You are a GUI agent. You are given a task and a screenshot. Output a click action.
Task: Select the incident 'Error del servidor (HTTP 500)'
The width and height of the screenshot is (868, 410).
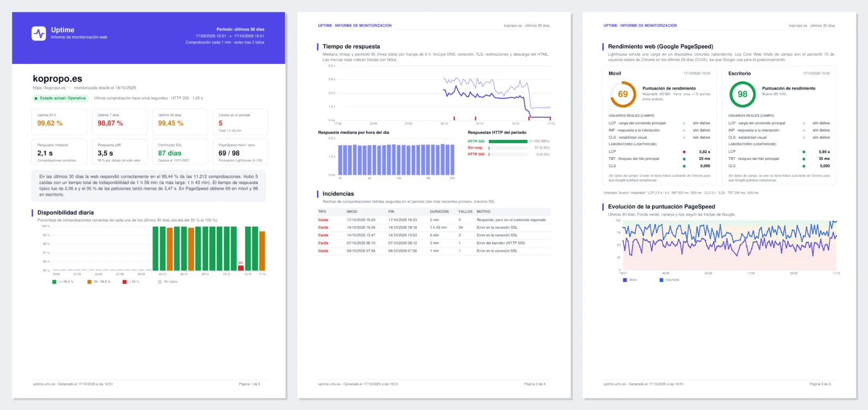[434, 243]
